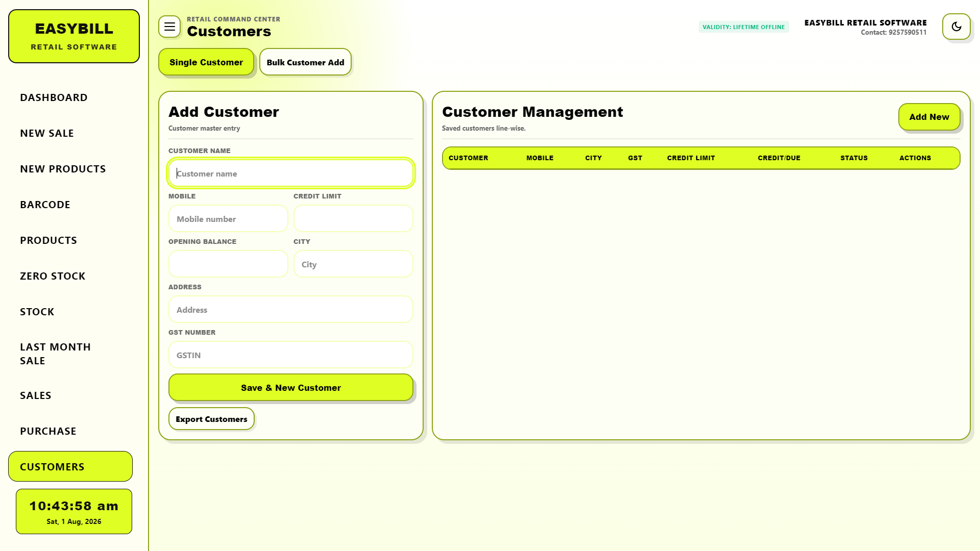Switch to Single Customer tab
The width and height of the screenshot is (980, 551).
pos(206,62)
